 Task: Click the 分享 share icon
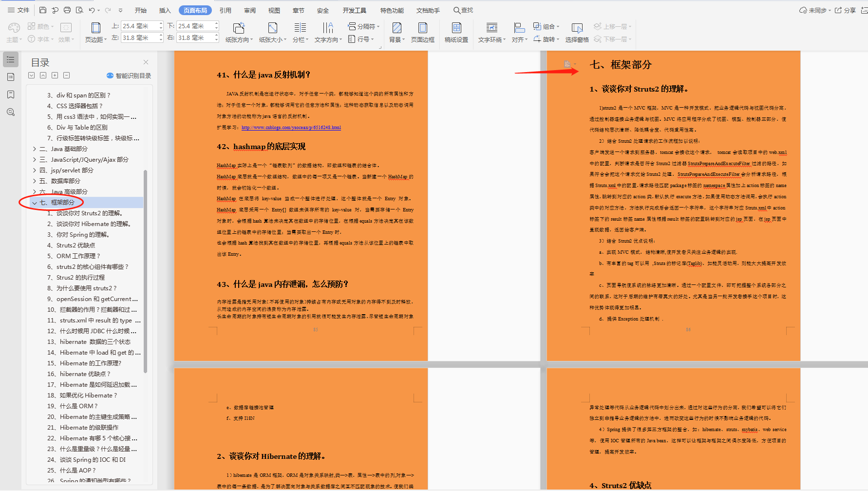846,10
